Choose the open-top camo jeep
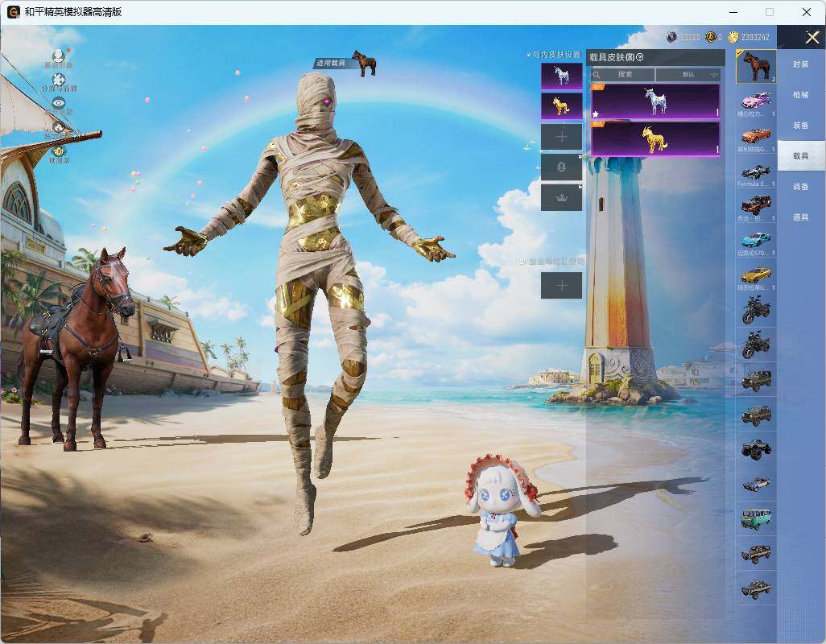 [x=756, y=415]
